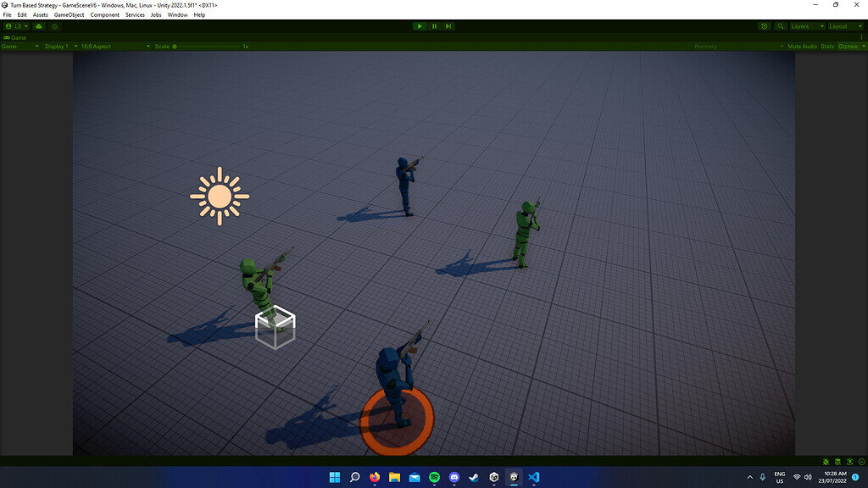Open the Display 1 selector

[58, 46]
